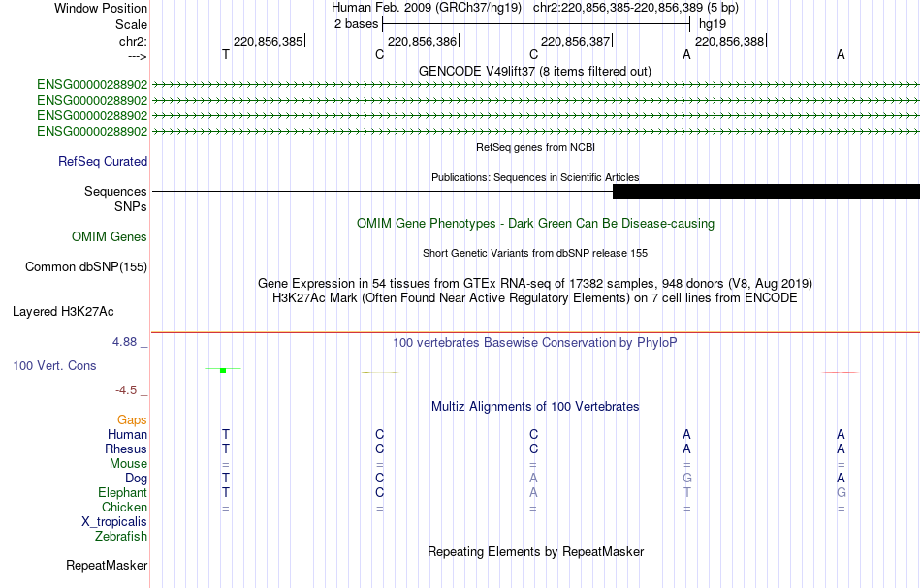Click the 2 bases scale bar
Image resolution: width=921 pixels, height=588 pixels.
point(536,24)
